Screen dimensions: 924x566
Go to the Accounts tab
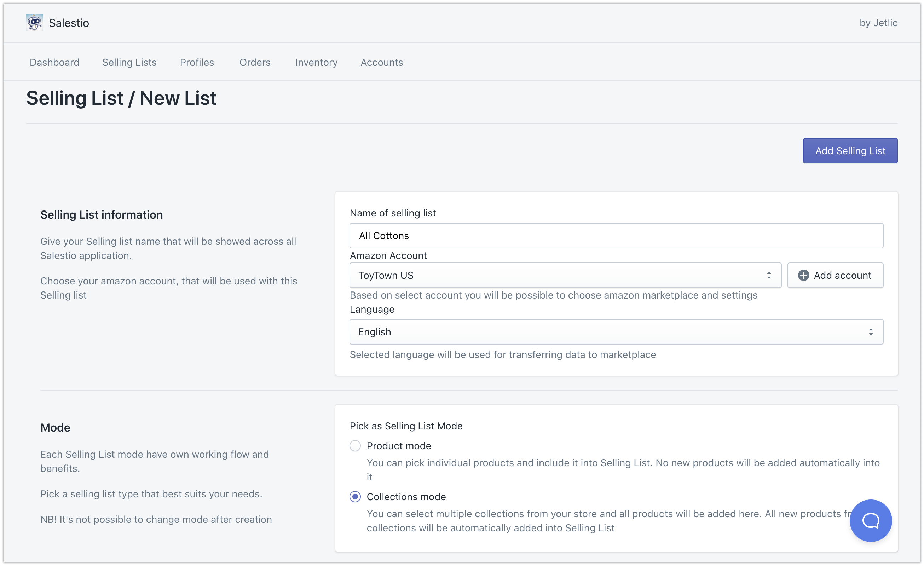click(x=381, y=62)
